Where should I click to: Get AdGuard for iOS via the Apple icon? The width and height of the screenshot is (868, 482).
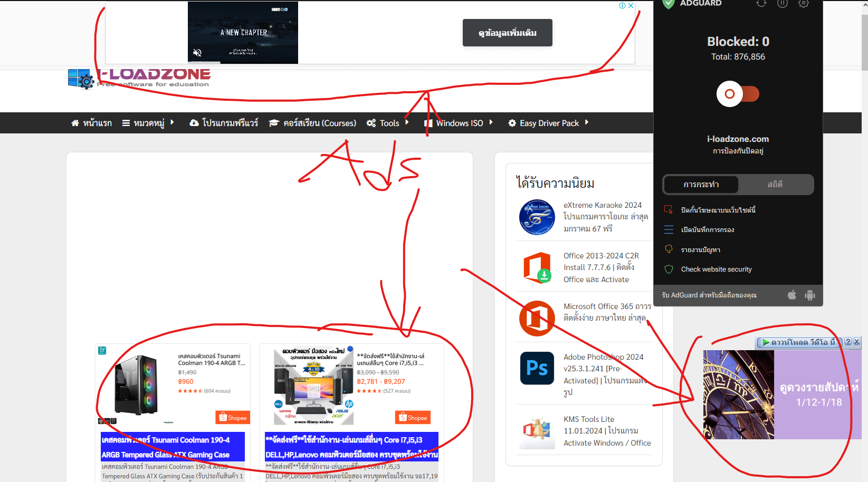(792, 295)
